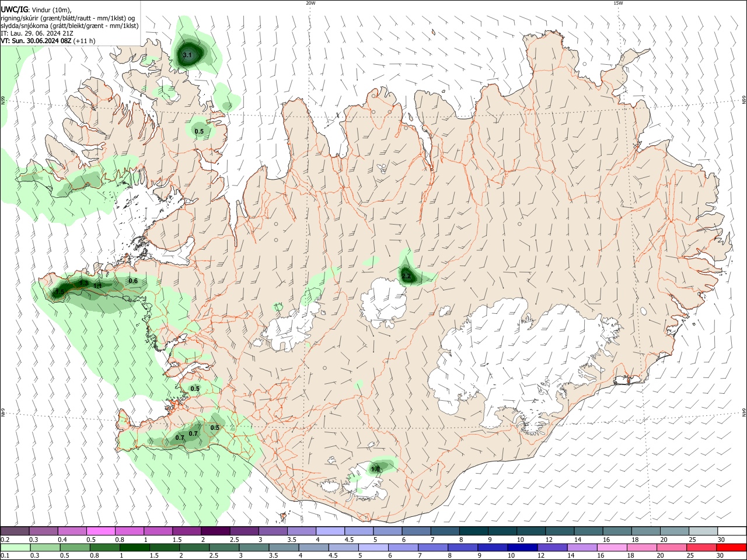Screen dimensions: 747x560
Task: Click the 'Vindur (10m)' header text
Action: 51,10
